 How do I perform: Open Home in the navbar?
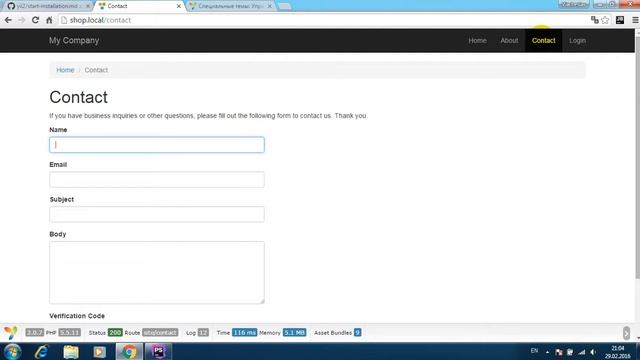tap(477, 40)
